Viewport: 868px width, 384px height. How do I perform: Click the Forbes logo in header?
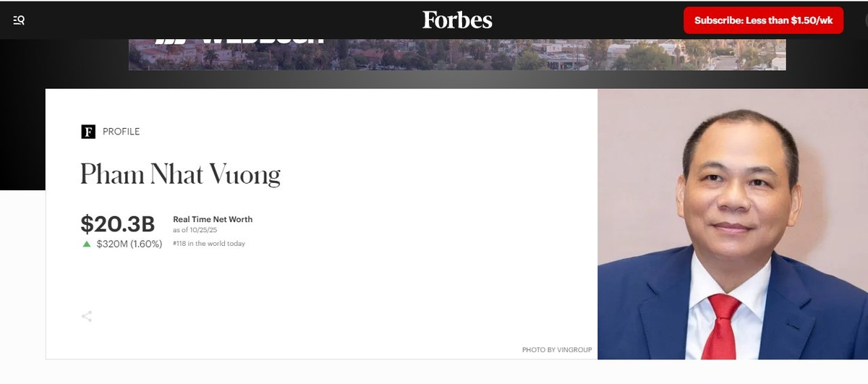click(457, 20)
